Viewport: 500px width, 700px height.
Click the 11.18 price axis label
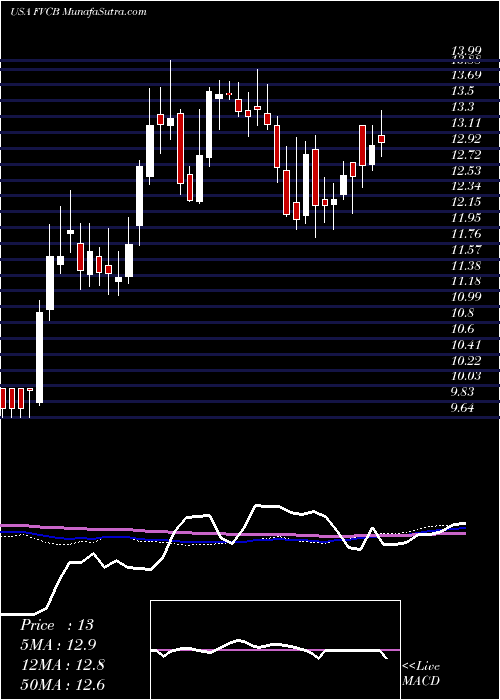466,281
